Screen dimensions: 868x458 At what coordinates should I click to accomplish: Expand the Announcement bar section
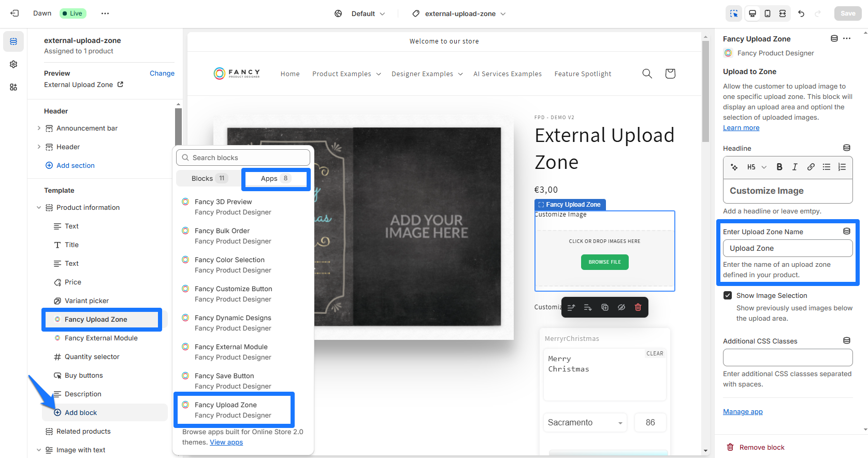click(x=39, y=128)
